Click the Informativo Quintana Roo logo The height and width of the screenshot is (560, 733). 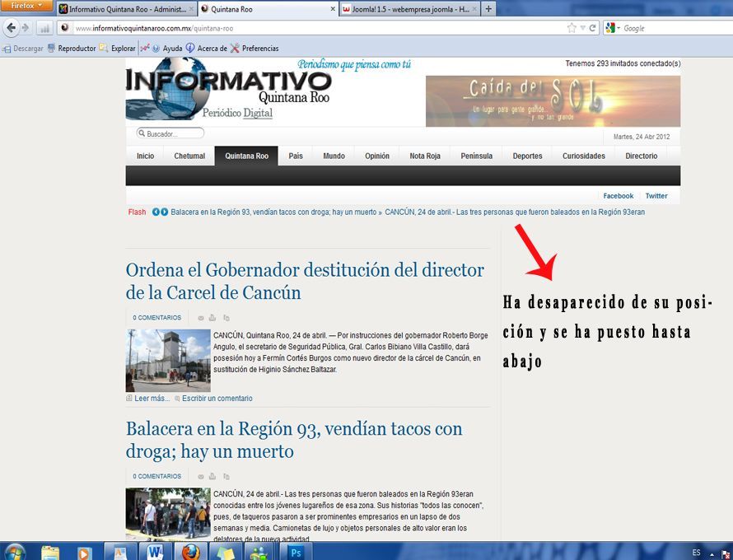point(229,88)
